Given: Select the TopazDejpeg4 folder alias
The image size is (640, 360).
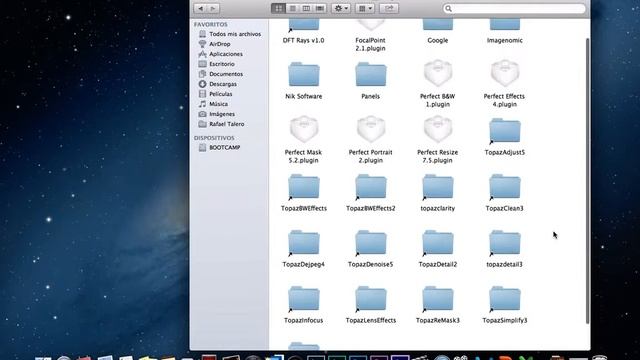Looking at the screenshot, I should click(304, 242).
